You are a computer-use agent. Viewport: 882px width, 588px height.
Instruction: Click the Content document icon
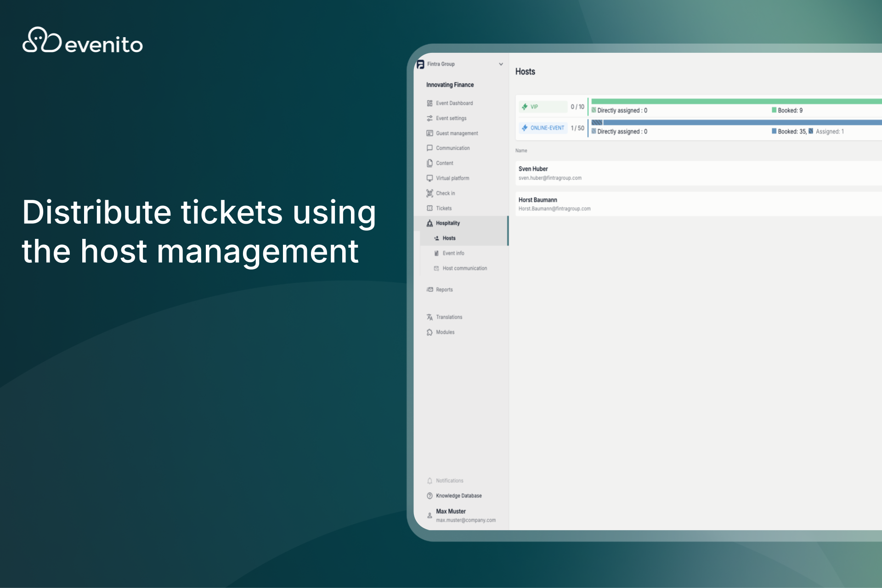430,163
